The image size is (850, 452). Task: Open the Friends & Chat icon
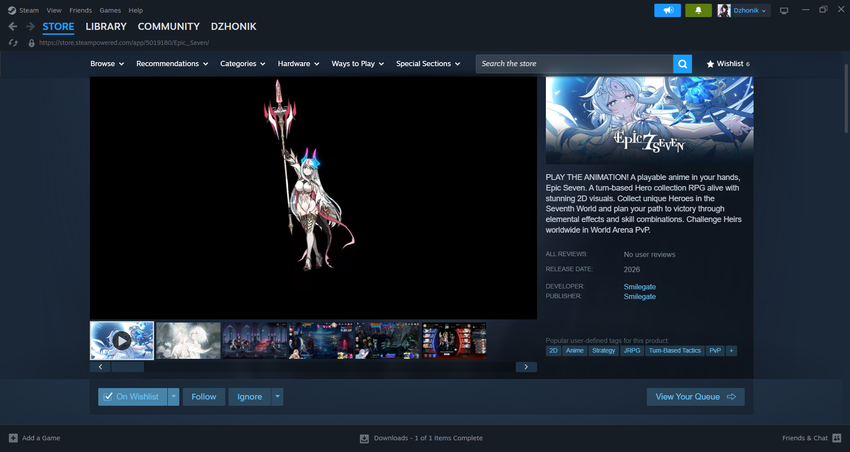tap(836, 438)
